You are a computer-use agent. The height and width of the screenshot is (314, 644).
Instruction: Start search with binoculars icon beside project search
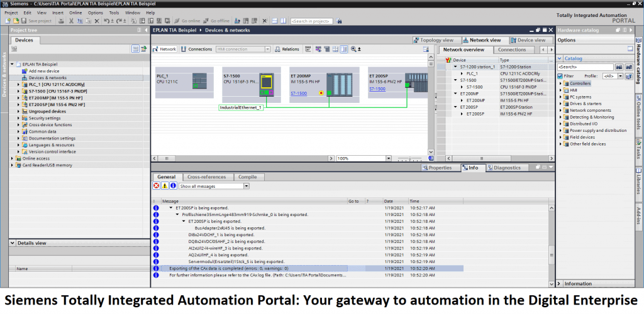pos(339,21)
